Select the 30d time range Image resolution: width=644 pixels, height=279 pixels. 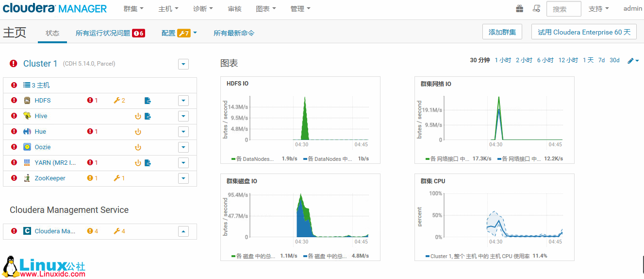(x=614, y=60)
